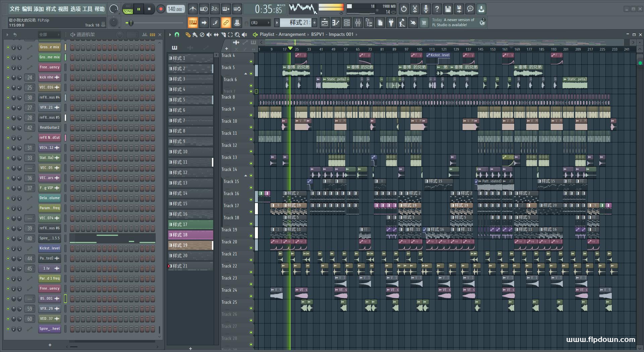Open the scissors audio editor icon
Image resolution: width=644 pixels, height=352 pixels.
point(415,9)
